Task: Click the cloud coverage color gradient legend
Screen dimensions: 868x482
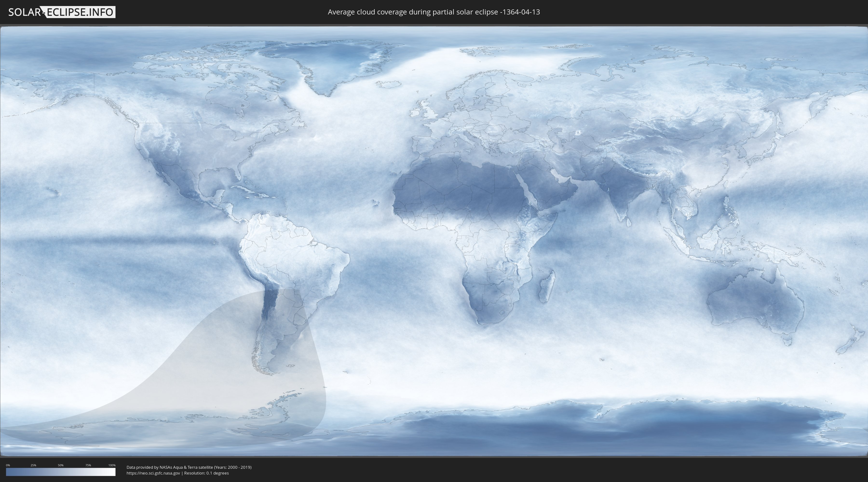Action: (x=61, y=472)
